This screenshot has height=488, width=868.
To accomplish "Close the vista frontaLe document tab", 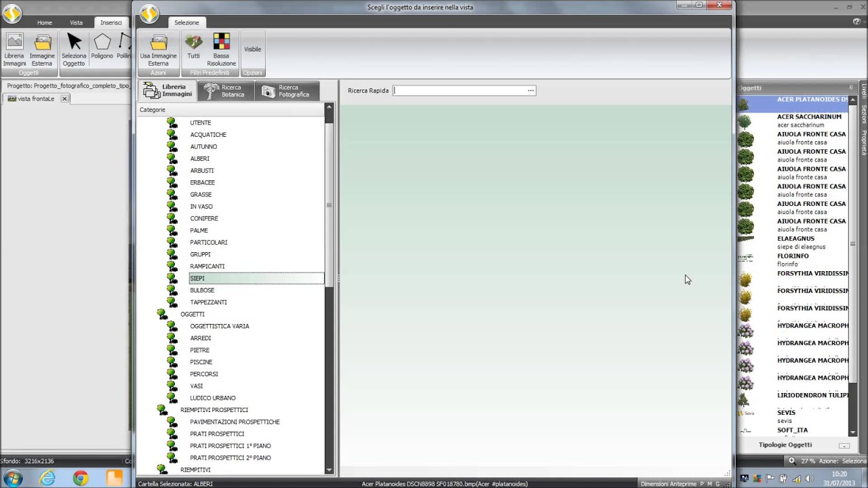I will coord(64,98).
